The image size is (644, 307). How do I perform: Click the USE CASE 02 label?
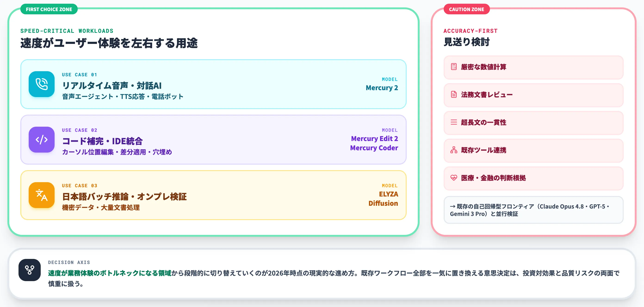tap(80, 130)
